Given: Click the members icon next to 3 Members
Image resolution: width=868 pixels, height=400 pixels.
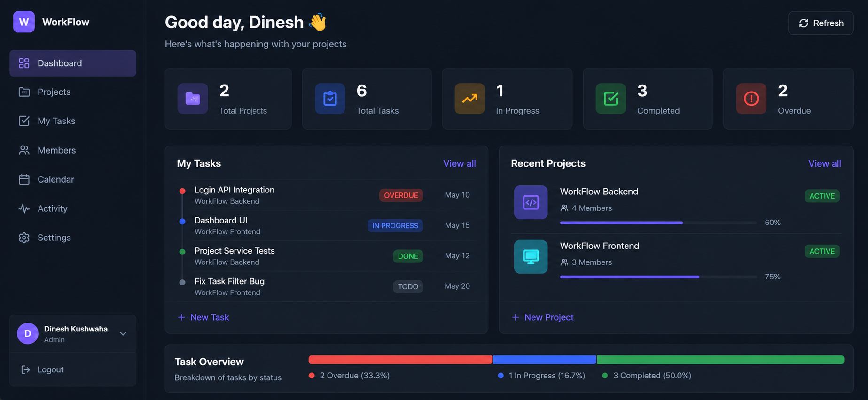Looking at the screenshot, I should click(x=564, y=262).
